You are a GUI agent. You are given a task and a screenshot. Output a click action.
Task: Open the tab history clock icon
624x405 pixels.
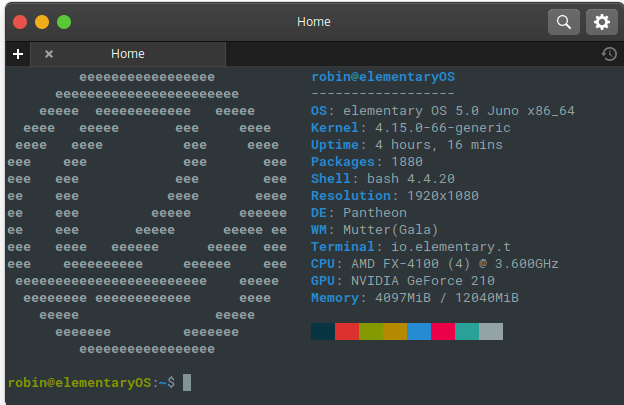[609, 54]
